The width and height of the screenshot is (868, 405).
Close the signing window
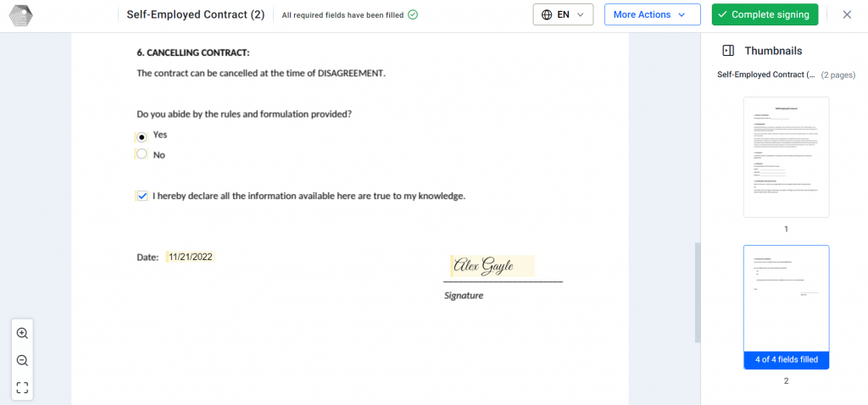(x=847, y=15)
